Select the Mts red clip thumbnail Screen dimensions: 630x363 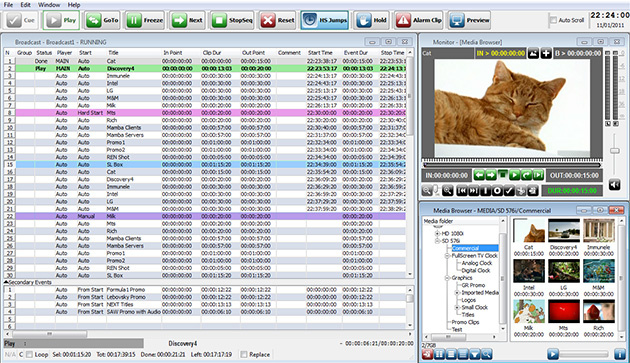[x=564, y=311]
